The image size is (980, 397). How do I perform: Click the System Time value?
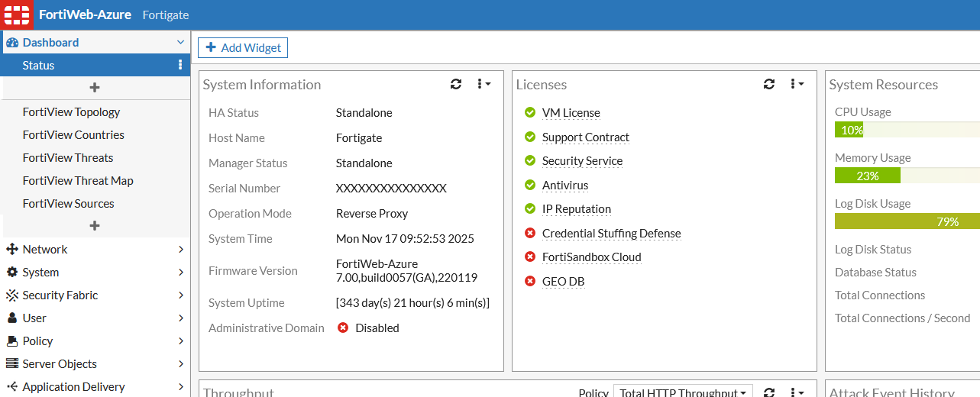pos(405,239)
